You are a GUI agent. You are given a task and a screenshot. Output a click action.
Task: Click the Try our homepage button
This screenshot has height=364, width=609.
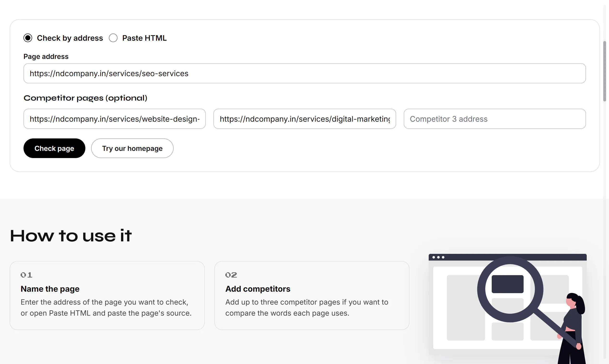coord(132,148)
